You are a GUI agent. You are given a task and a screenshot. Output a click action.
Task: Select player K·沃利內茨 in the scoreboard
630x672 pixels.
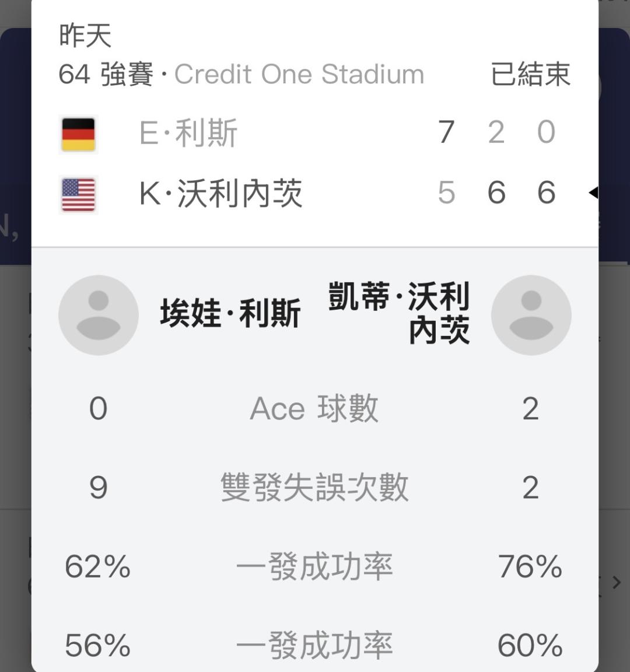220,194
